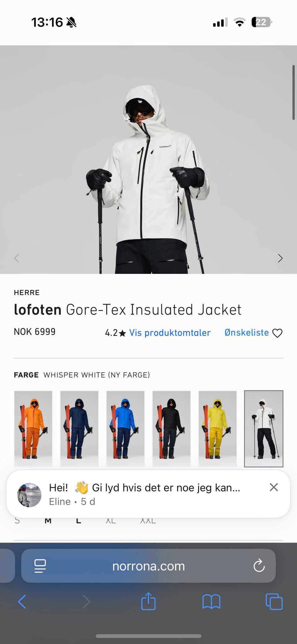Screen dimensions: 297x644
Task: Open the Safari bookmarks book icon
Action: click(211, 602)
